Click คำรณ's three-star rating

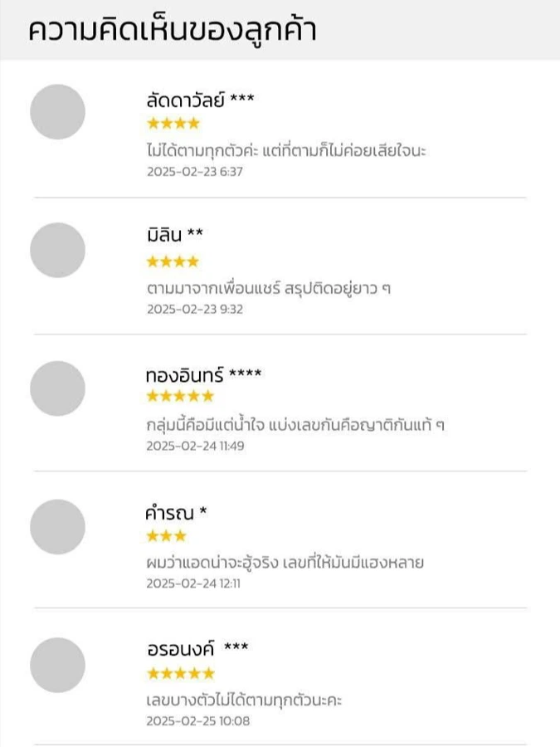pyautogui.click(x=167, y=536)
